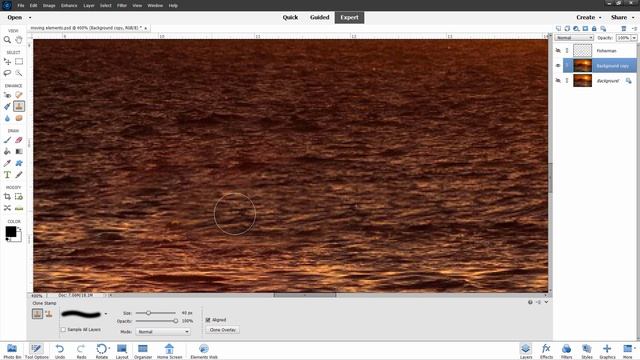The width and height of the screenshot is (640, 360).
Task: Toggle visibility of Fisherman layer
Action: pyautogui.click(x=558, y=51)
